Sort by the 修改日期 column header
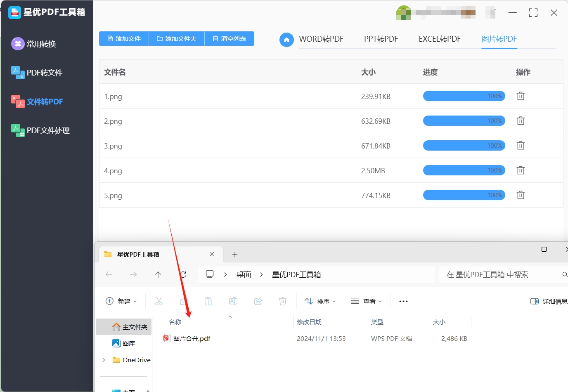Viewport: 568px width, 392px height. pyautogui.click(x=309, y=322)
